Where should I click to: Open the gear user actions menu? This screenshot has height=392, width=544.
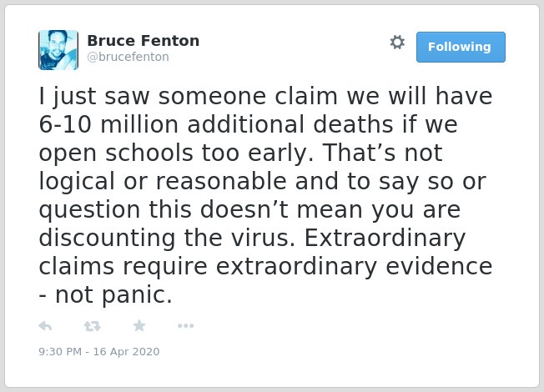(x=397, y=43)
